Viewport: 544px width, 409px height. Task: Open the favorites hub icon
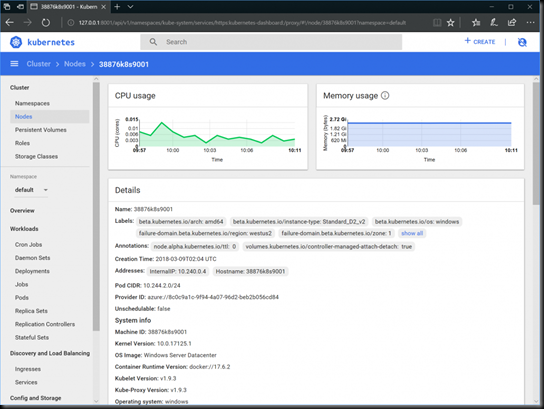(x=476, y=23)
